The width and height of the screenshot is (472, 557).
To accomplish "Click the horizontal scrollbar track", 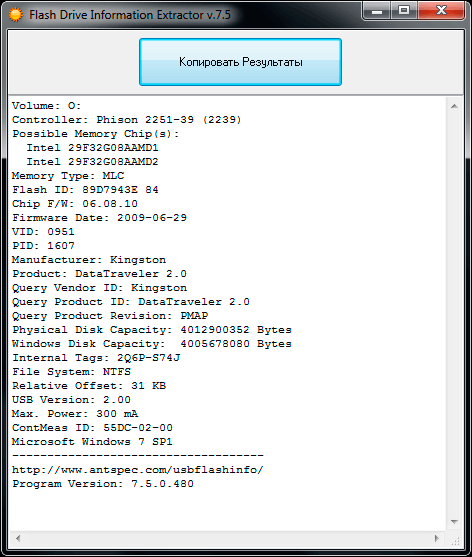I will point(227,538).
